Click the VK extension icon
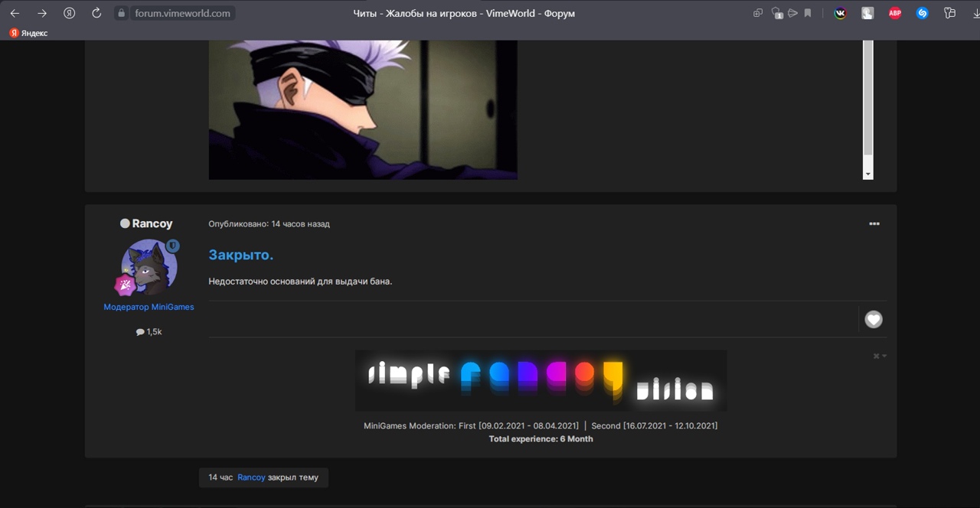Viewport: 980px width, 508px height. pos(840,13)
